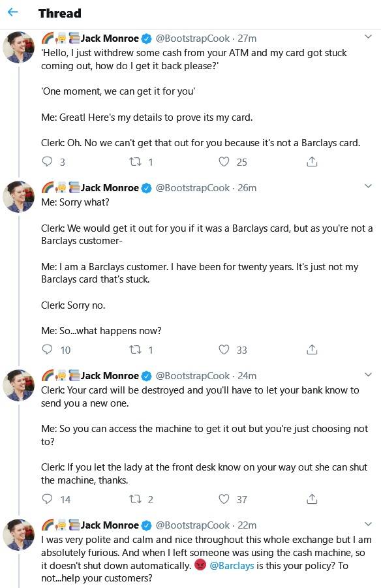This screenshot has height=588, width=381.
Task: Share the 24m tweet
Action: [312, 499]
